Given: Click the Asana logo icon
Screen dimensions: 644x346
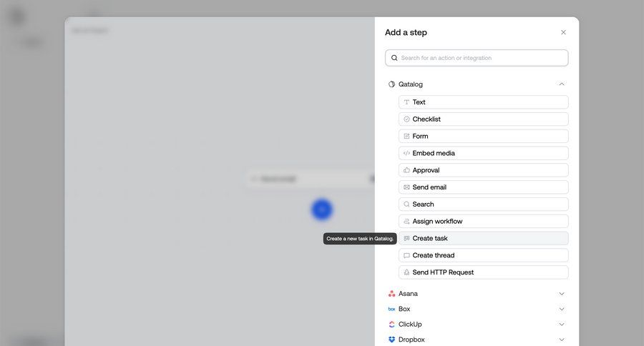Looking at the screenshot, I should 391,294.
